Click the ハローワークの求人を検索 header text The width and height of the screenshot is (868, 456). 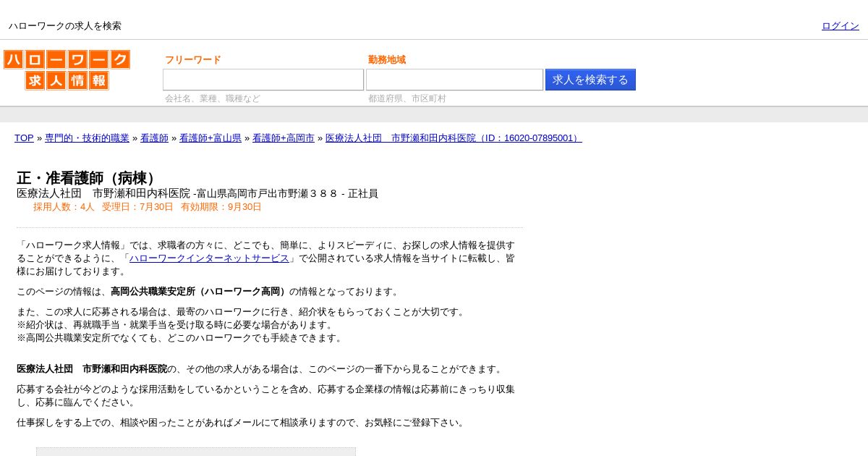pyautogui.click(x=65, y=26)
